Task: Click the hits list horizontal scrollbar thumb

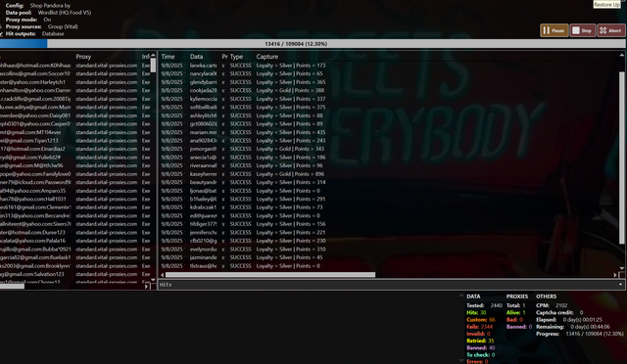Action: [x=270, y=275]
